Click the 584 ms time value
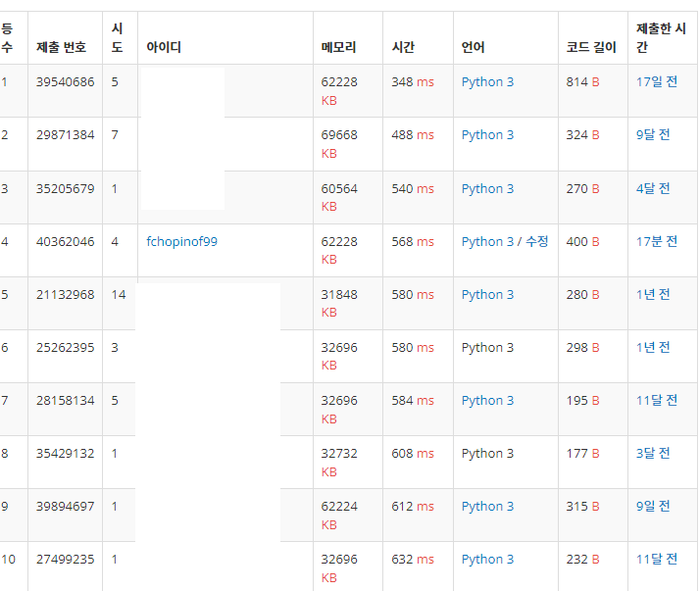 click(413, 401)
